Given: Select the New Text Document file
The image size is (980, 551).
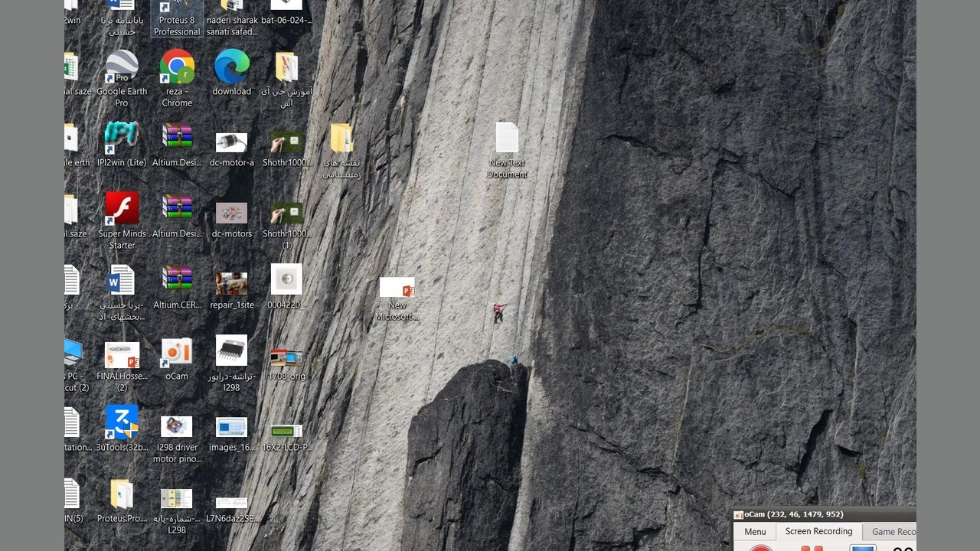Looking at the screenshot, I should pyautogui.click(x=507, y=150).
